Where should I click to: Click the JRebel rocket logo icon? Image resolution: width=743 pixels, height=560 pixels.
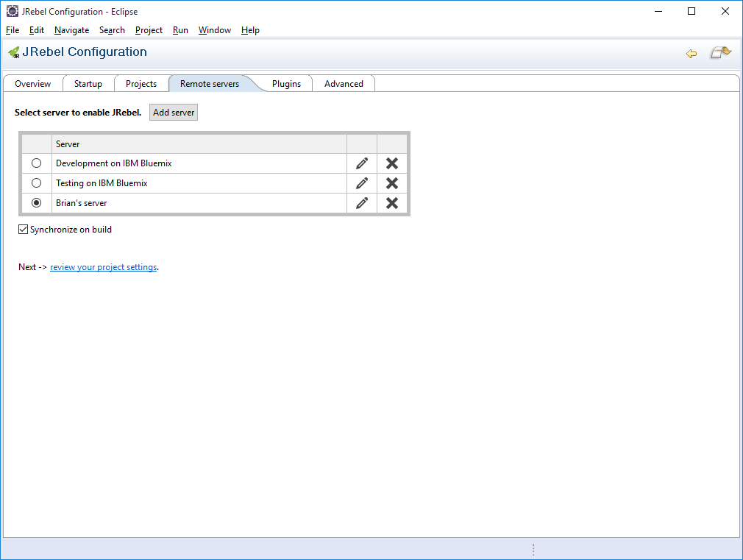[14, 52]
